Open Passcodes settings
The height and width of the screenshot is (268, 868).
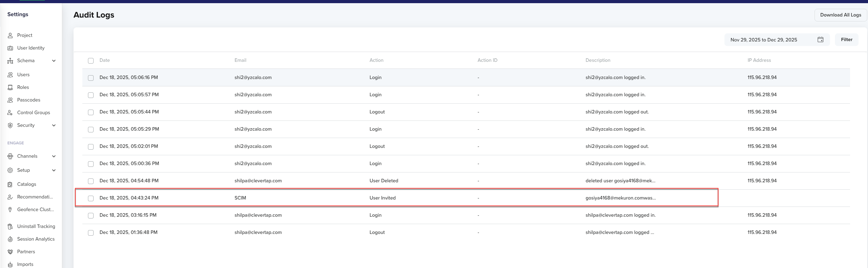tap(29, 100)
